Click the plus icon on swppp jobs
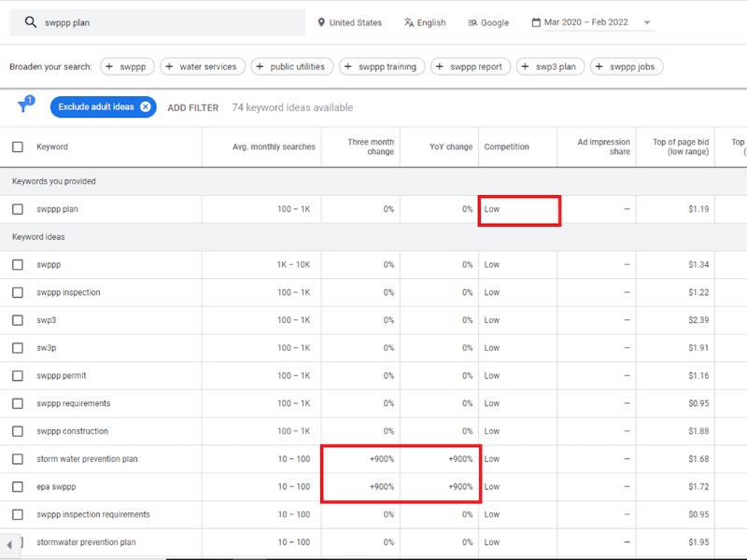The height and width of the screenshot is (560, 747). pyautogui.click(x=599, y=66)
